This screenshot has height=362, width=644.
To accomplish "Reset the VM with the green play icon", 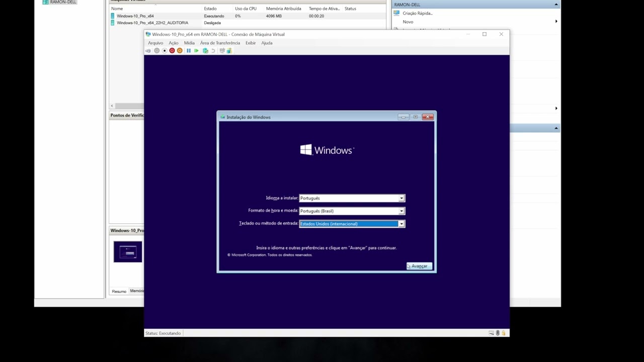I will coord(196,51).
